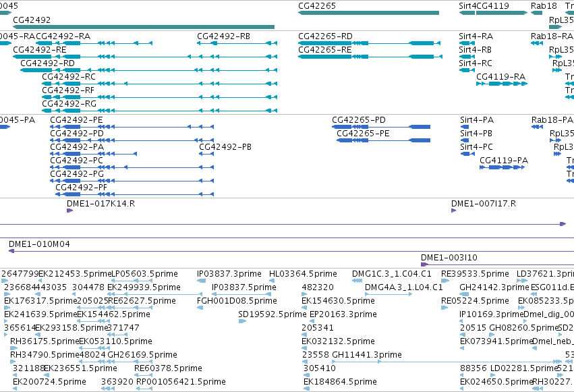The image size is (574, 392).
Task: Open the RE60378.5prime EST label
Action: click(168, 369)
